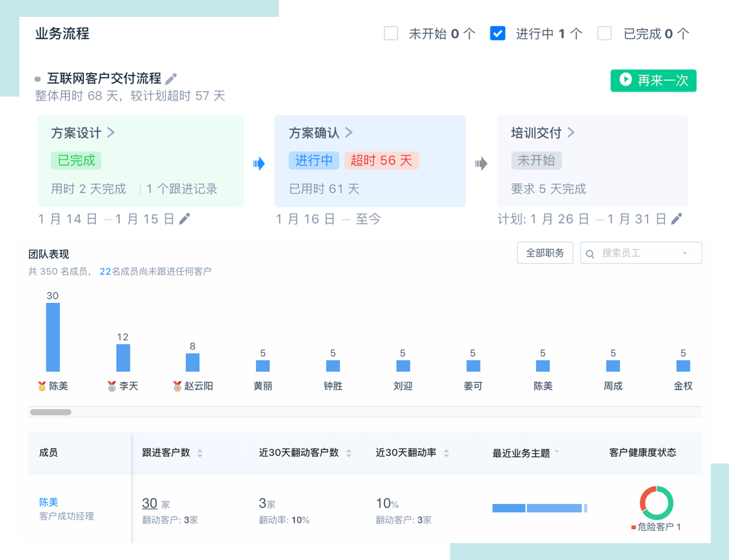Uncheck the 进行中 filter checkbox
This screenshot has width=729, height=560.
[497, 33]
